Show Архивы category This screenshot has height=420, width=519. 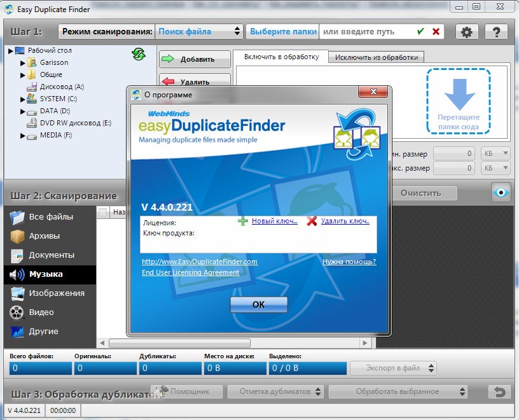50,236
